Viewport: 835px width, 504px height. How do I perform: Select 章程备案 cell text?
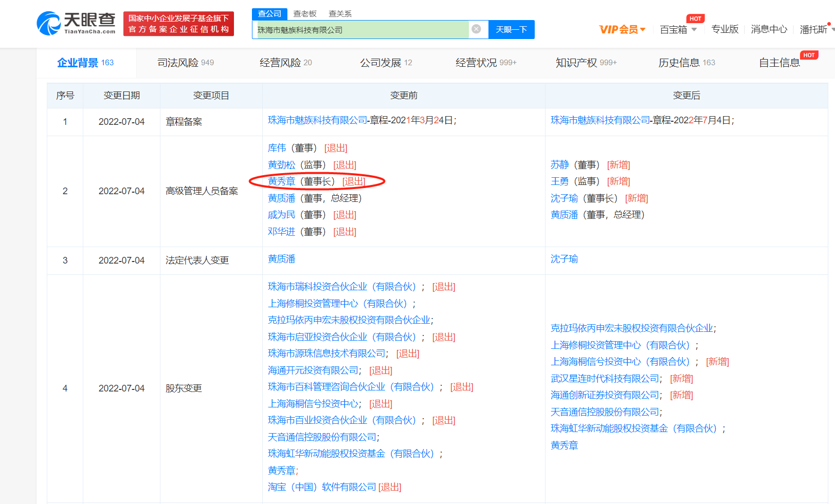pyautogui.click(x=184, y=122)
